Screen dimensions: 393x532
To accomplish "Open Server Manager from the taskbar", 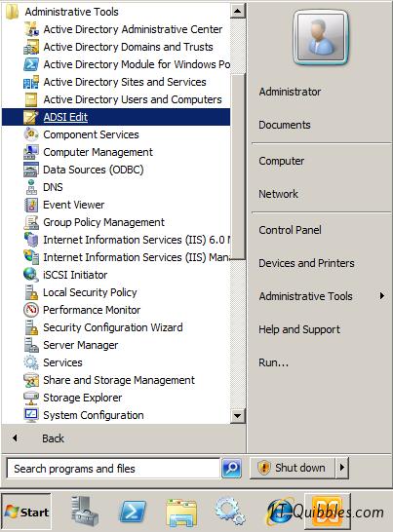I will 84,511.
